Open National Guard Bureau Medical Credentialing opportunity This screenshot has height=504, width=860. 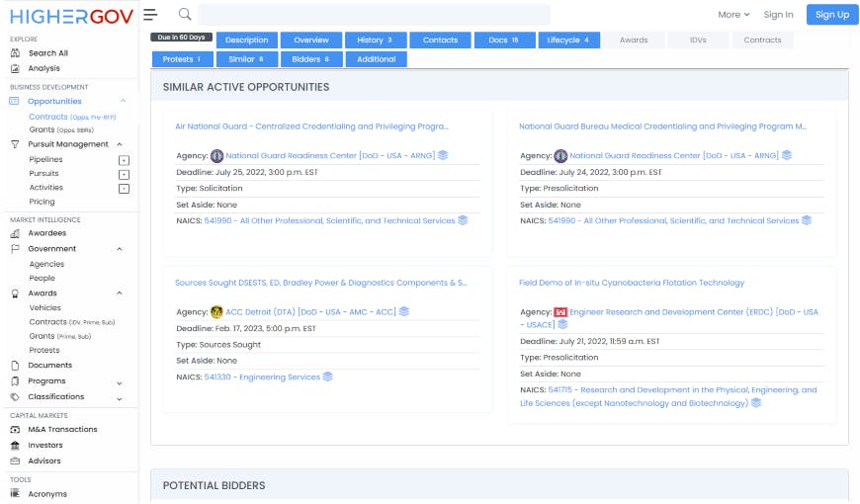click(662, 126)
